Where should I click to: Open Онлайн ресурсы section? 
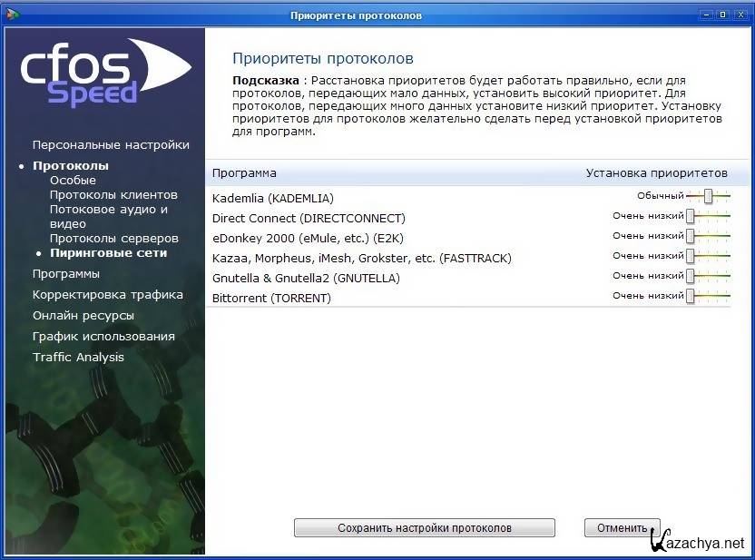pyautogui.click(x=83, y=316)
